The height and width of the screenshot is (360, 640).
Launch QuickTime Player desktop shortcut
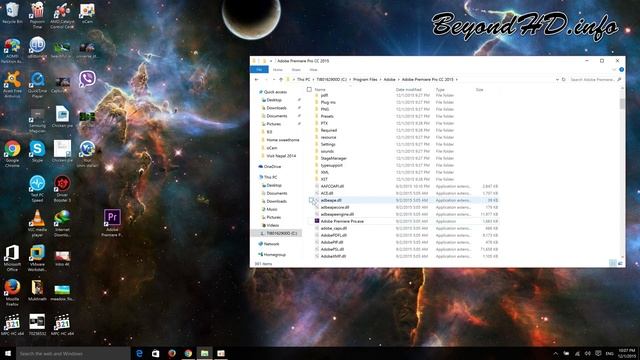click(x=37, y=84)
